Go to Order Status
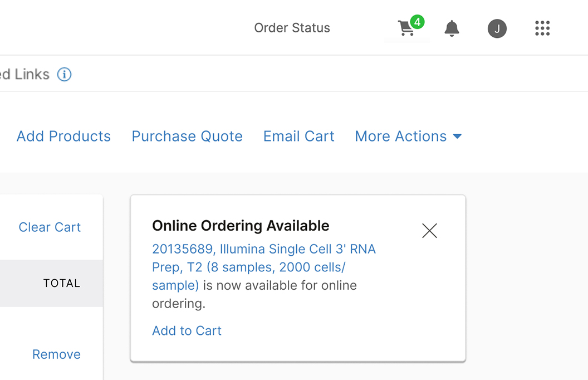 (292, 28)
